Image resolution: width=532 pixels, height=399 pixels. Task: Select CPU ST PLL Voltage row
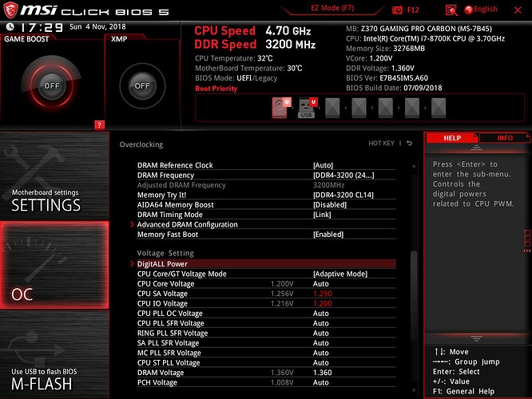266,362
